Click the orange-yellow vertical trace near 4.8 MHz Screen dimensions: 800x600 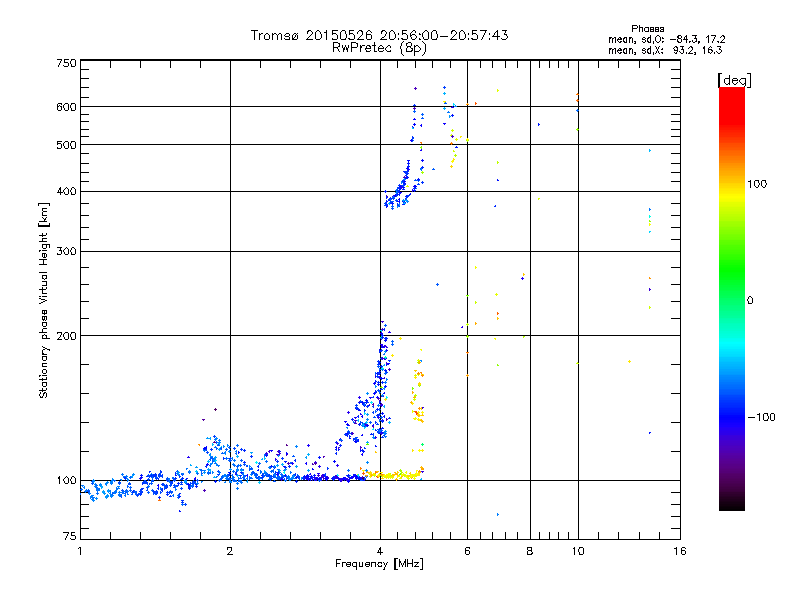tap(418, 393)
